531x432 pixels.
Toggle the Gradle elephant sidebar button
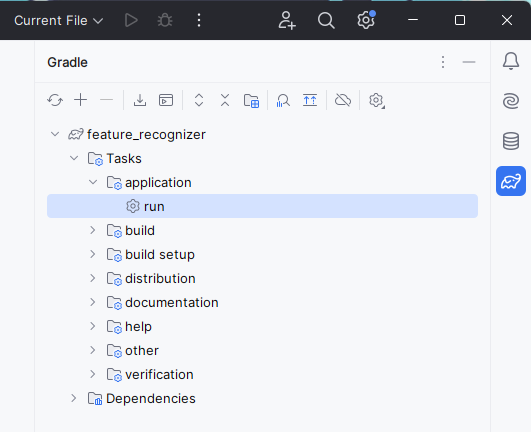(x=511, y=181)
